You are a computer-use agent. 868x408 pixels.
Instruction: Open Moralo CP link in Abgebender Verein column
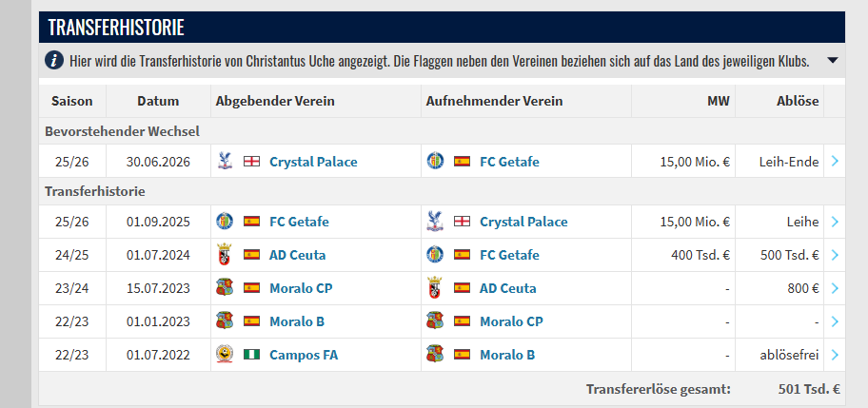[x=301, y=288]
